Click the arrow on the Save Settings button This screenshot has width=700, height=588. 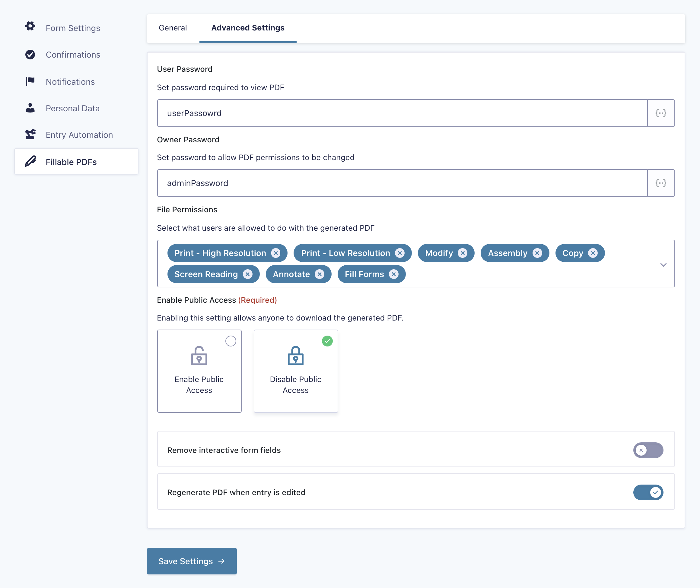[221, 561]
